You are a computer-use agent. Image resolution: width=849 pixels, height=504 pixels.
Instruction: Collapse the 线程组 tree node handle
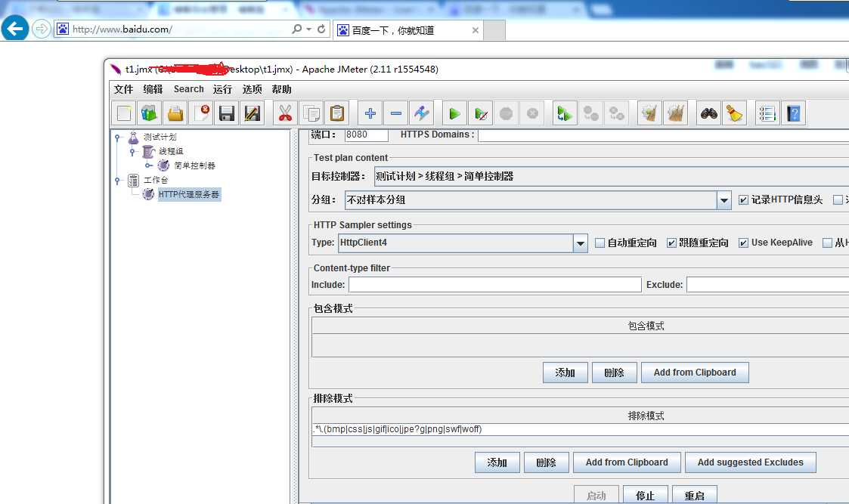[x=132, y=152]
